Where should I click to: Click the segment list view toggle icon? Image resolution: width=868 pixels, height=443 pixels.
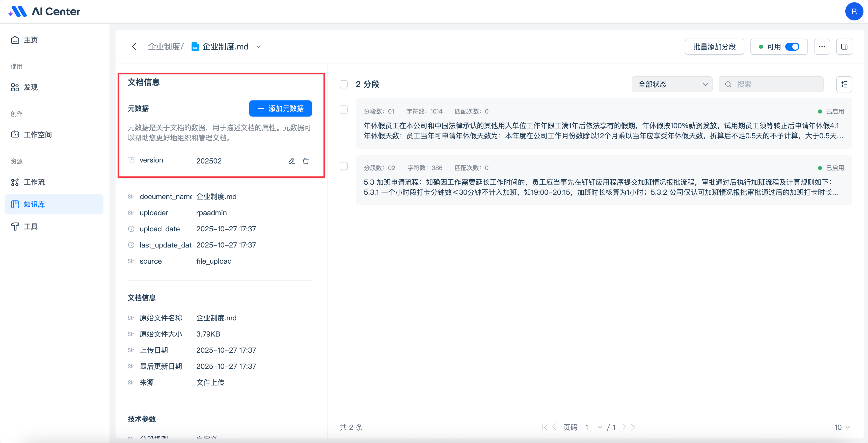pos(844,84)
